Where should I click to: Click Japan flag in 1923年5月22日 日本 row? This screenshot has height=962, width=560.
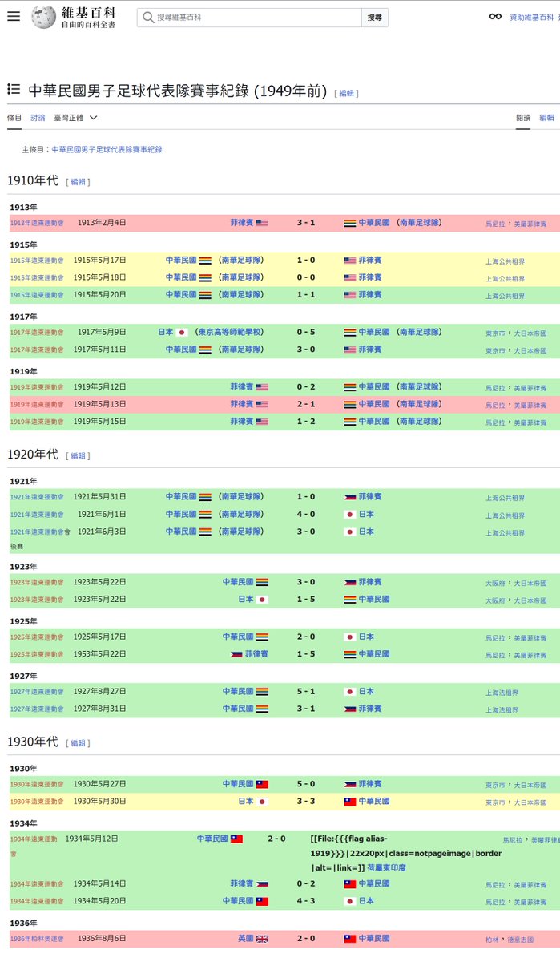[262, 600]
